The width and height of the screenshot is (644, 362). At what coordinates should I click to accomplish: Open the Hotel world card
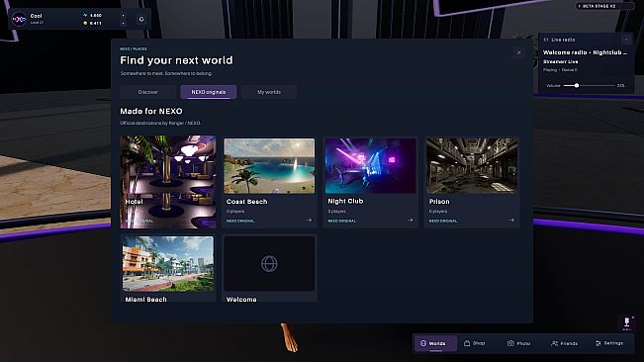click(x=168, y=182)
